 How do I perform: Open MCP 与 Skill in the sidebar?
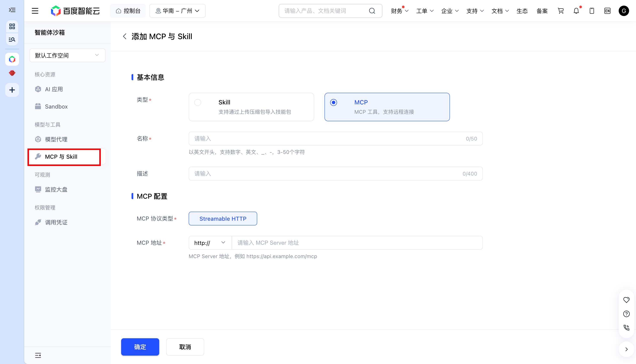[67, 157]
